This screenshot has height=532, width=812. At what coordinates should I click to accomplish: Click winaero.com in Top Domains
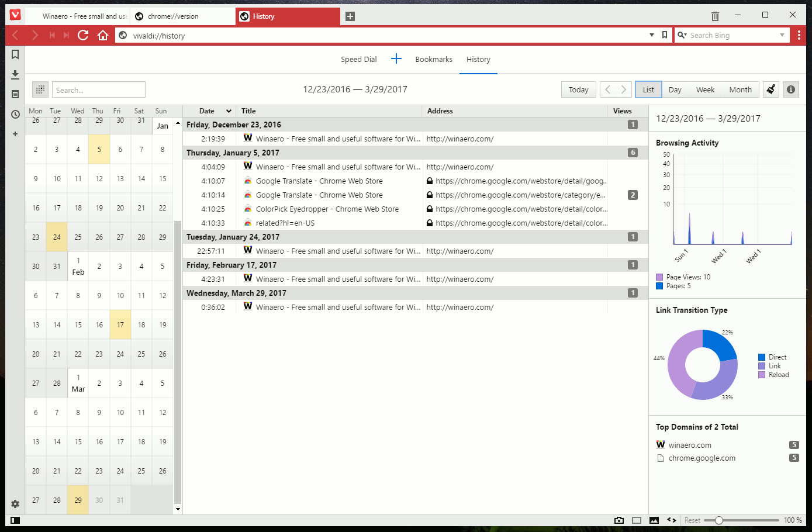tap(690, 445)
